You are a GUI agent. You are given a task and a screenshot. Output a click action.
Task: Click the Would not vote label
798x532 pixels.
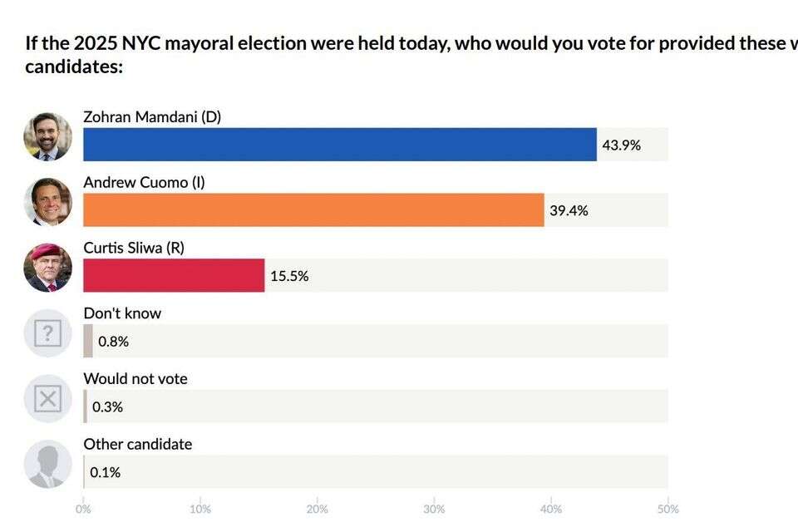135,379
